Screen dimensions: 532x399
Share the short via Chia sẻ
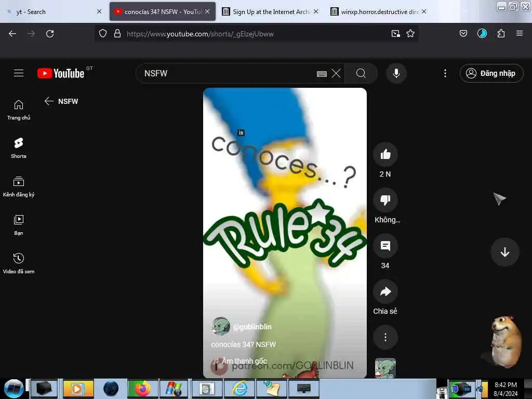385,292
